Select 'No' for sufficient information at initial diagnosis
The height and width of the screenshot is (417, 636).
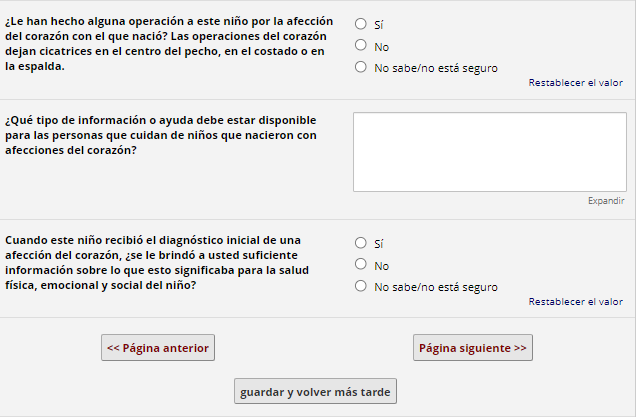click(360, 264)
